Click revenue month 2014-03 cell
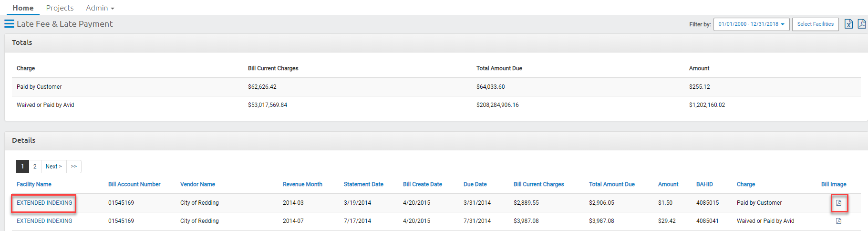The height and width of the screenshot is (231, 868). [293, 203]
